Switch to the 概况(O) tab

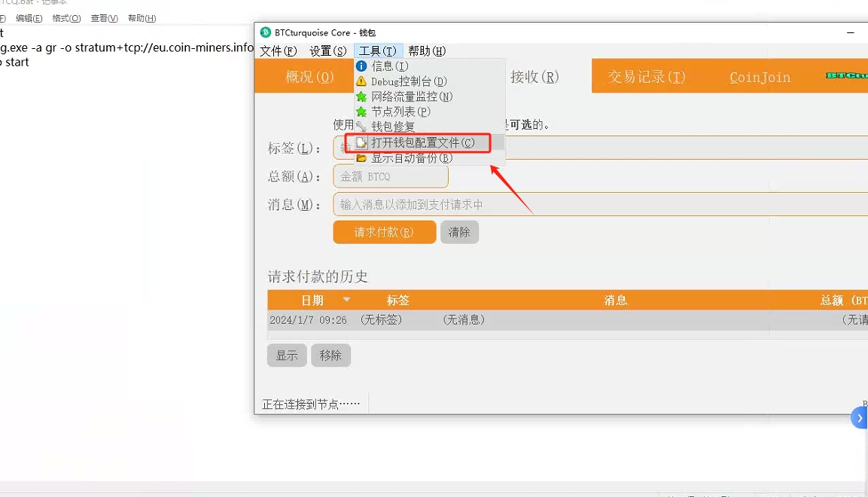coord(309,76)
